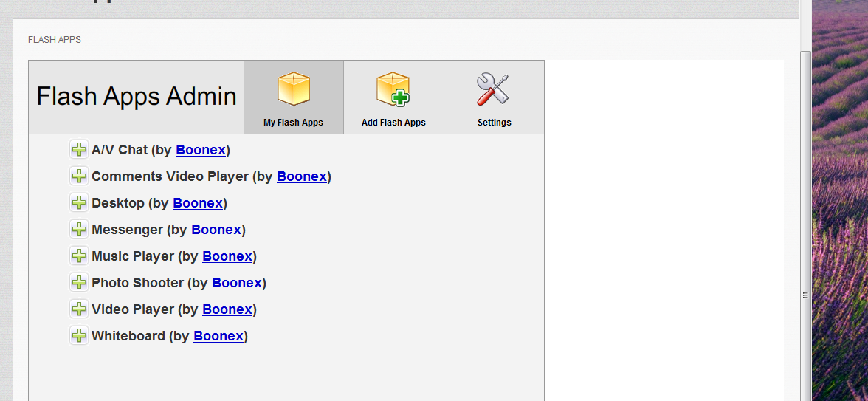Follow the Boonex link beside Messenger
The image size is (868, 401).
pyautogui.click(x=216, y=230)
